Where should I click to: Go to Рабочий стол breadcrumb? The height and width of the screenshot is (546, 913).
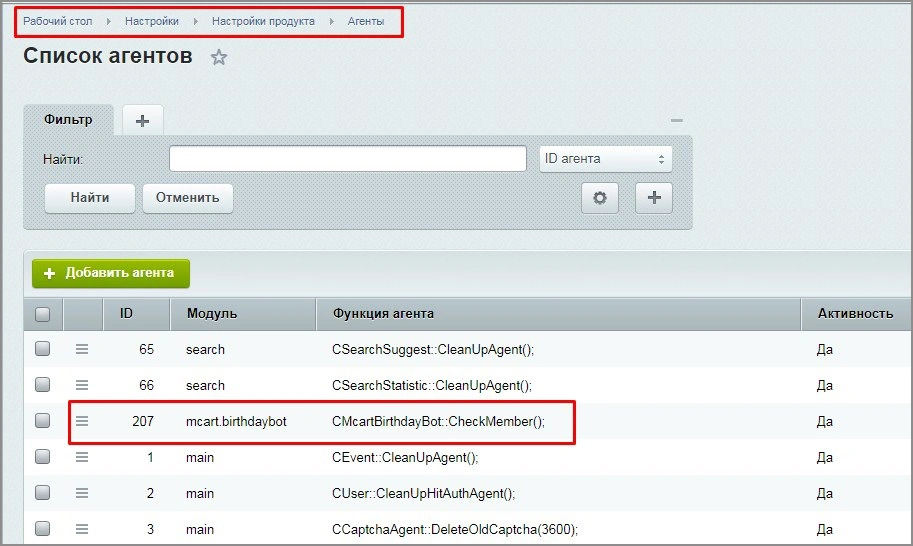tap(58, 21)
